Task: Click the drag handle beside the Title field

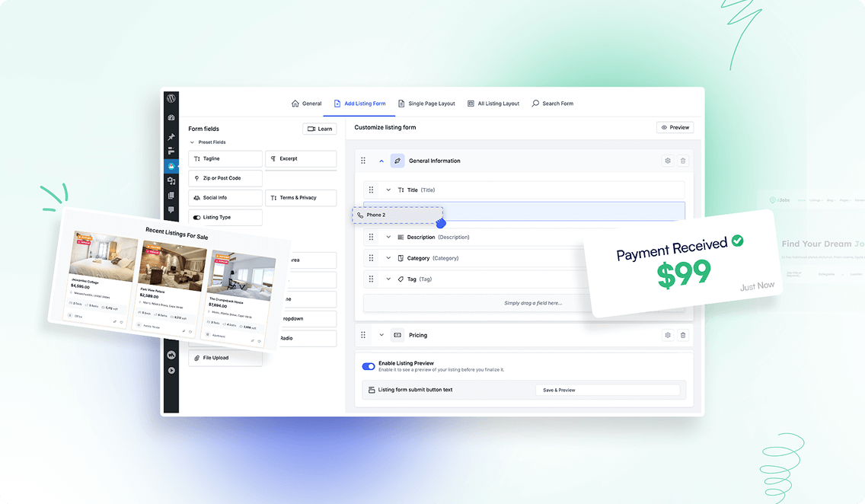Action: pos(371,190)
